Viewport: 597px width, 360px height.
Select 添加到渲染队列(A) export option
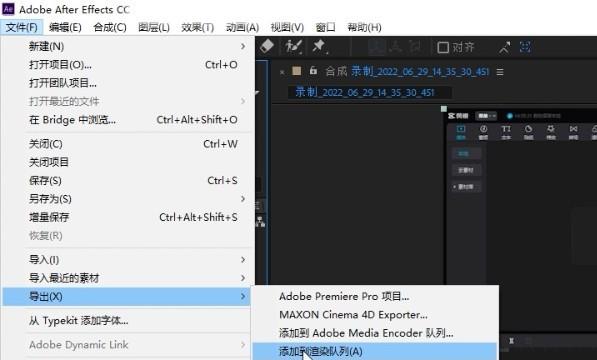(375, 351)
